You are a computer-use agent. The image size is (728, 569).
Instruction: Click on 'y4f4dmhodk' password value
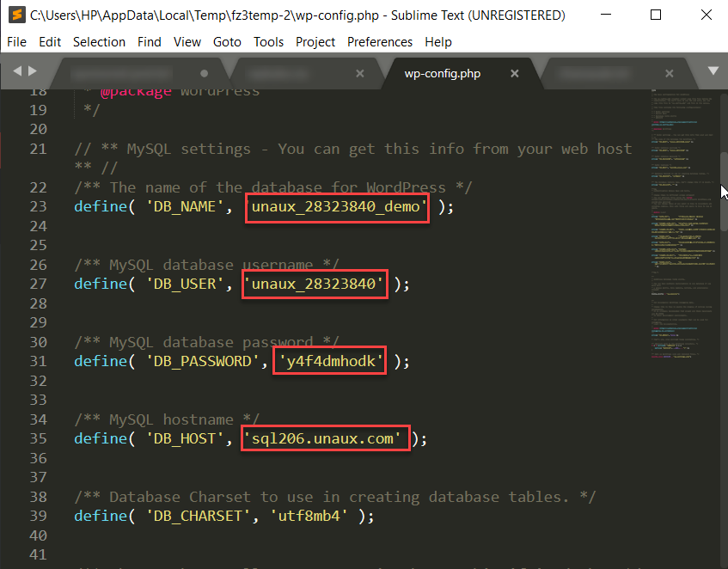pyautogui.click(x=330, y=361)
